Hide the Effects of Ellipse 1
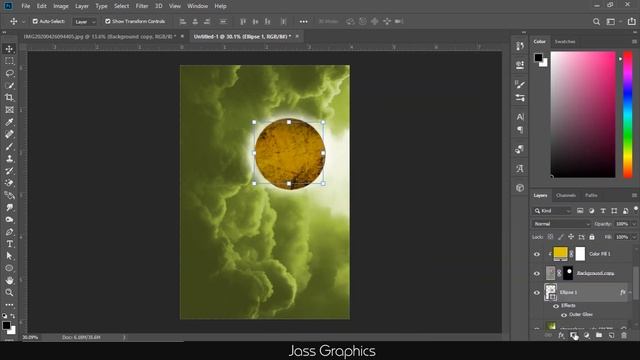Image resolution: width=640 pixels, height=360 pixels. pos(556,306)
